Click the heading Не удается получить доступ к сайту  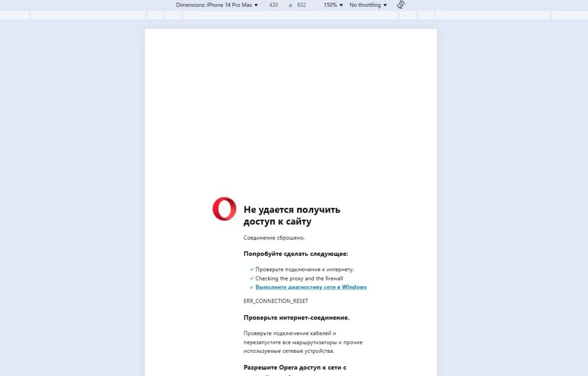(x=292, y=215)
